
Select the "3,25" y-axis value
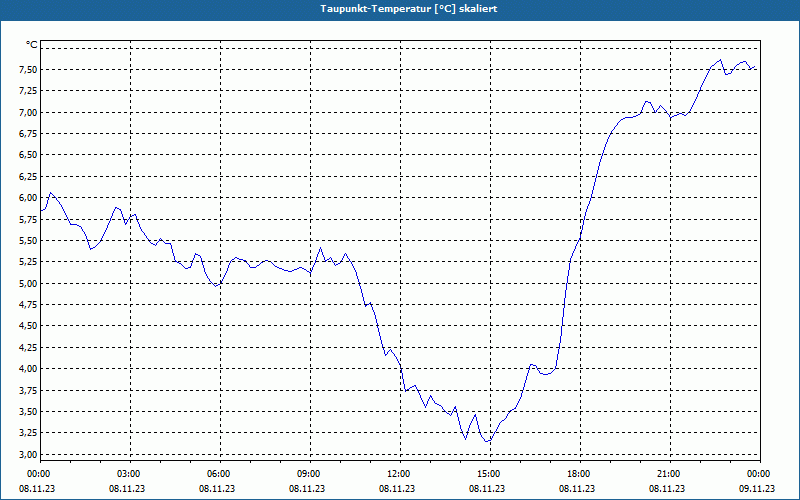click(28, 433)
